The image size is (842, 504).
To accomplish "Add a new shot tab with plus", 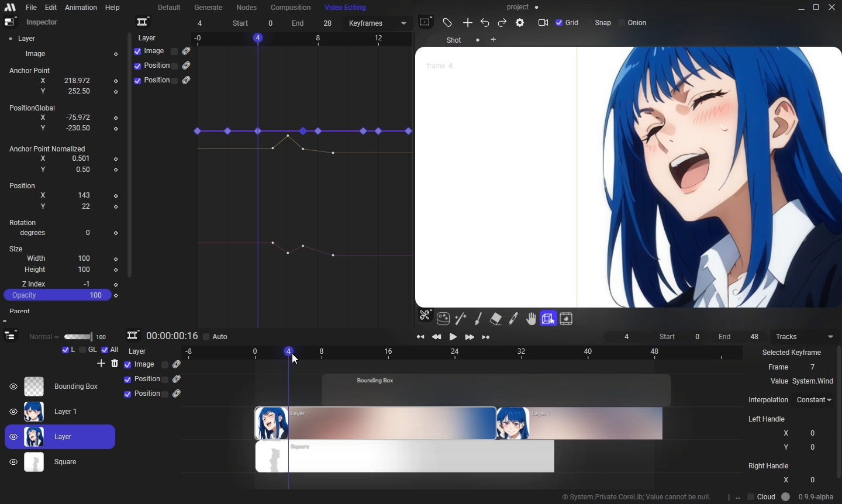I will (494, 40).
